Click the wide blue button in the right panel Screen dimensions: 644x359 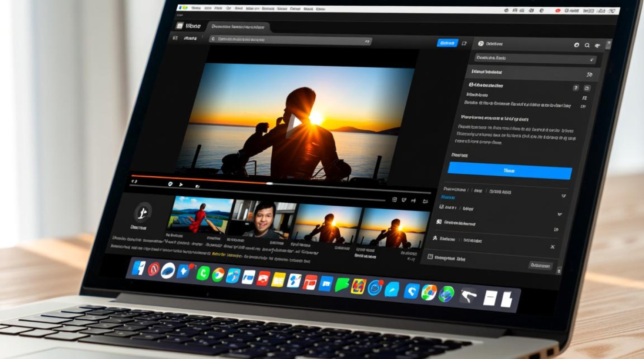coord(509,170)
